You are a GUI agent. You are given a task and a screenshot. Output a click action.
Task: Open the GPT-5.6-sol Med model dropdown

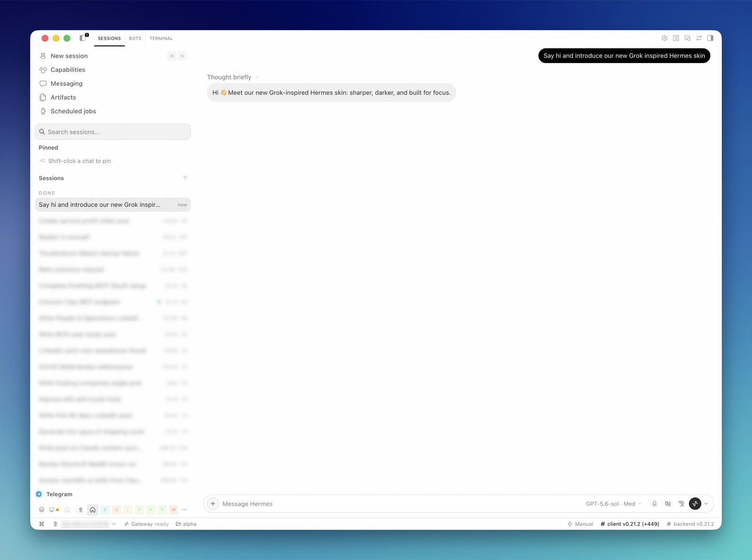(613, 504)
